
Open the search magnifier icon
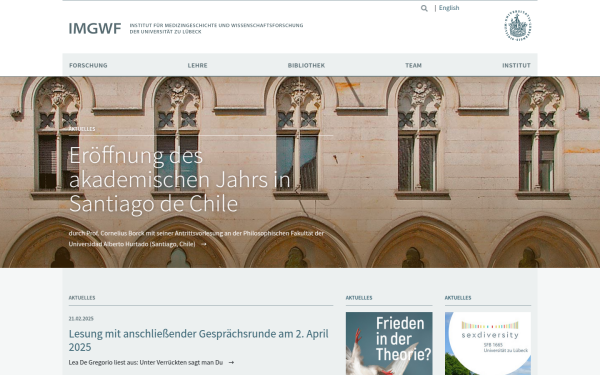pyautogui.click(x=424, y=8)
